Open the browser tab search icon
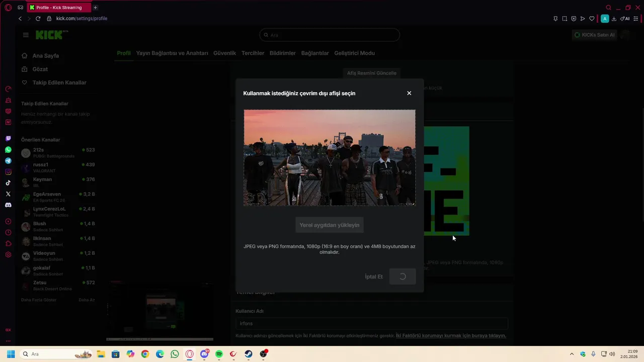Screen dimensions: 644x362 [609, 8]
